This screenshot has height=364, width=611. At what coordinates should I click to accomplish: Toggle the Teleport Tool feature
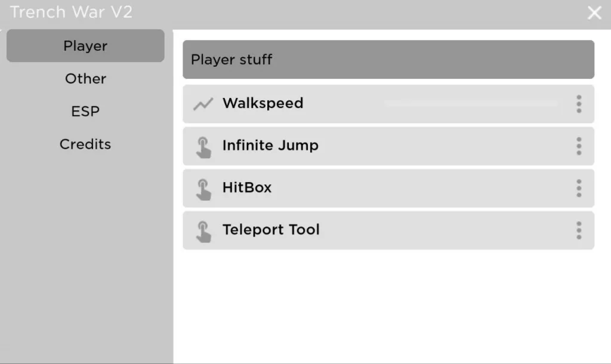coord(388,230)
